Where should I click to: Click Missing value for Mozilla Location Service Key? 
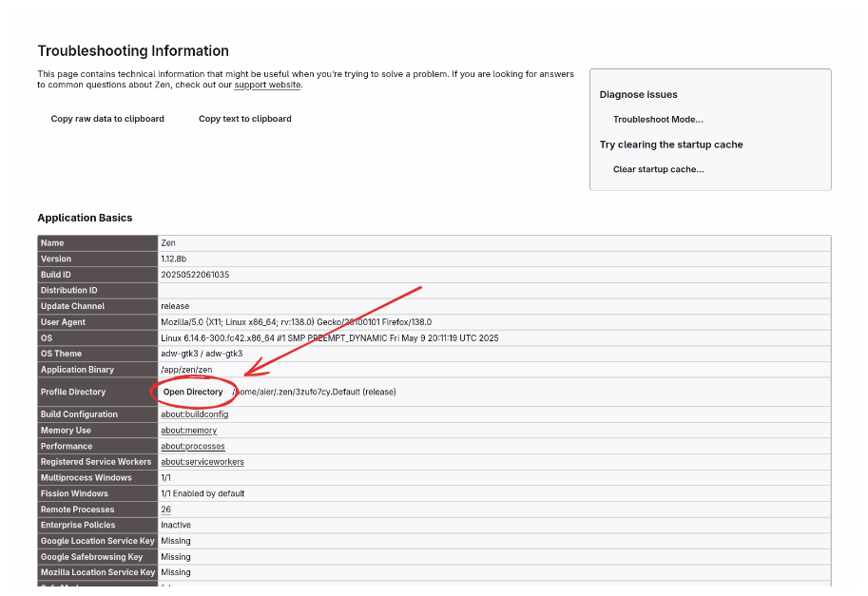coord(176,573)
